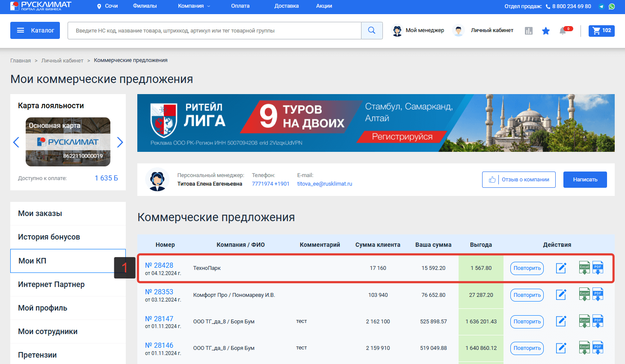Download PDF for offer № 28146
This screenshot has width=625, height=364.
(598, 347)
